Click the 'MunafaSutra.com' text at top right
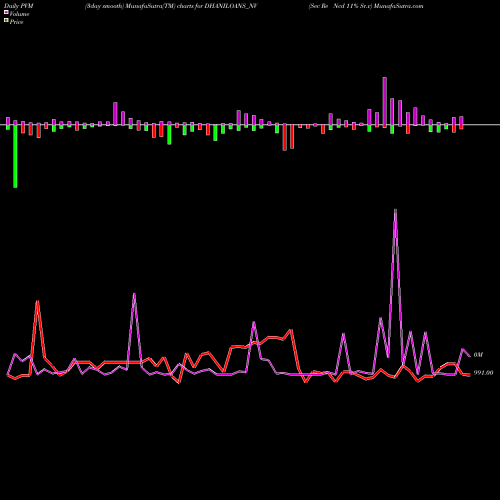500x500 pixels. (x=398, y=6)
